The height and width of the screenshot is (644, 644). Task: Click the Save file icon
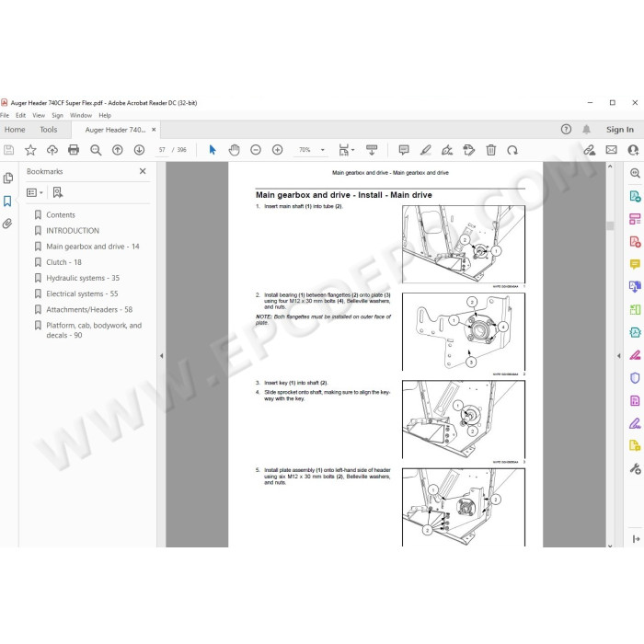coord(8,150)
